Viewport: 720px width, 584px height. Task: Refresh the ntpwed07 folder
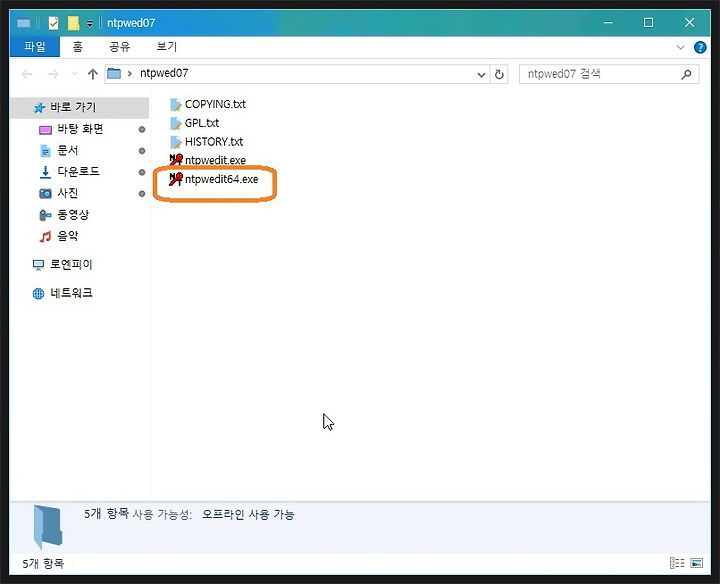click(x=499, y=74)
